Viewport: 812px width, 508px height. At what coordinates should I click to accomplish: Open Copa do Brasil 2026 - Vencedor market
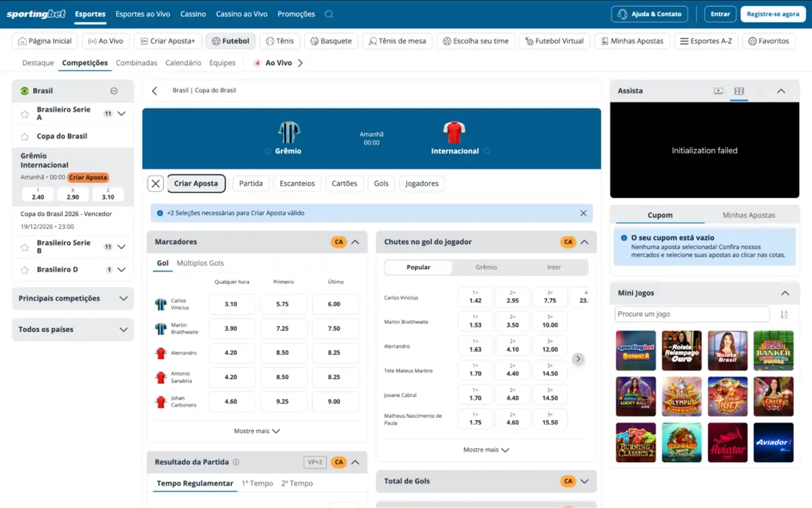(x=66, y=214)
